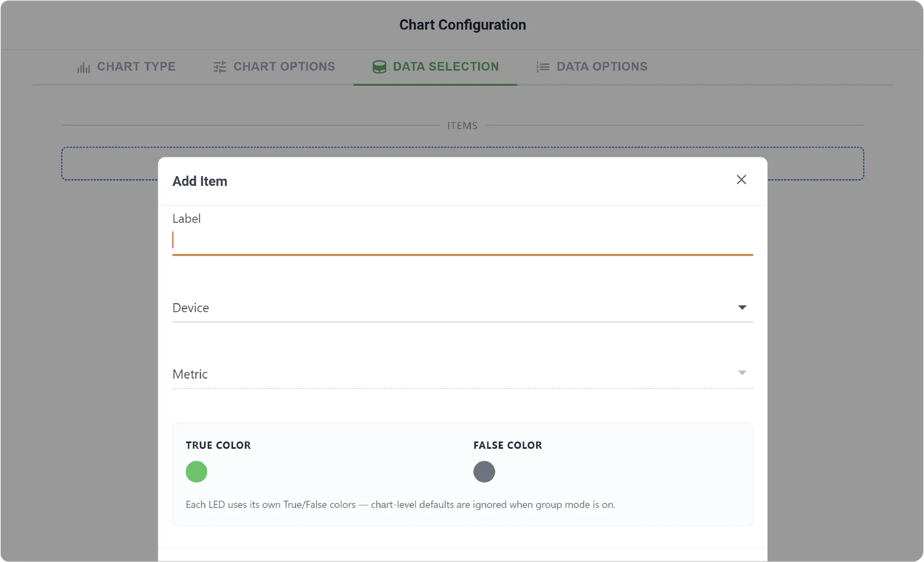
Task: Click the False Color heading label
Action: (508, 445)
